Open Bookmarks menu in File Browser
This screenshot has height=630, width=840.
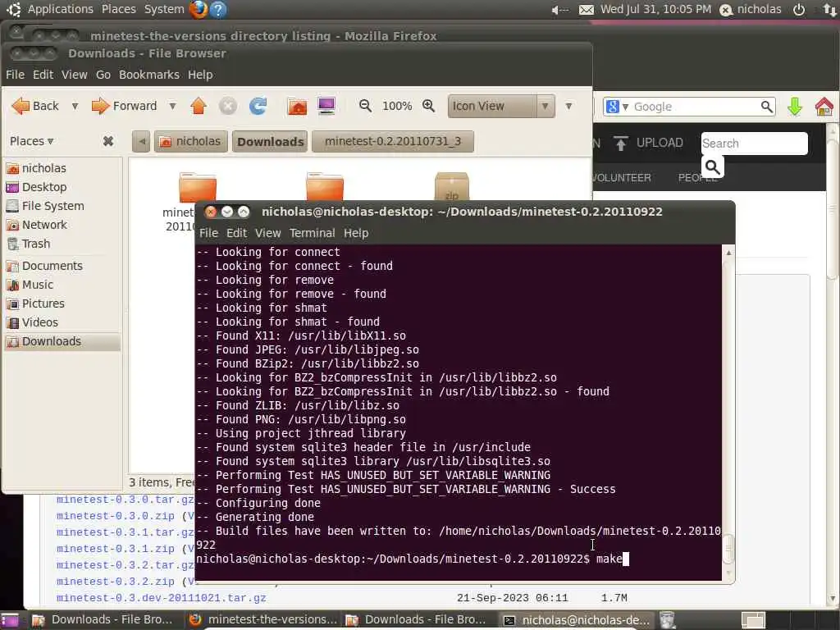[x=149, y=75]
